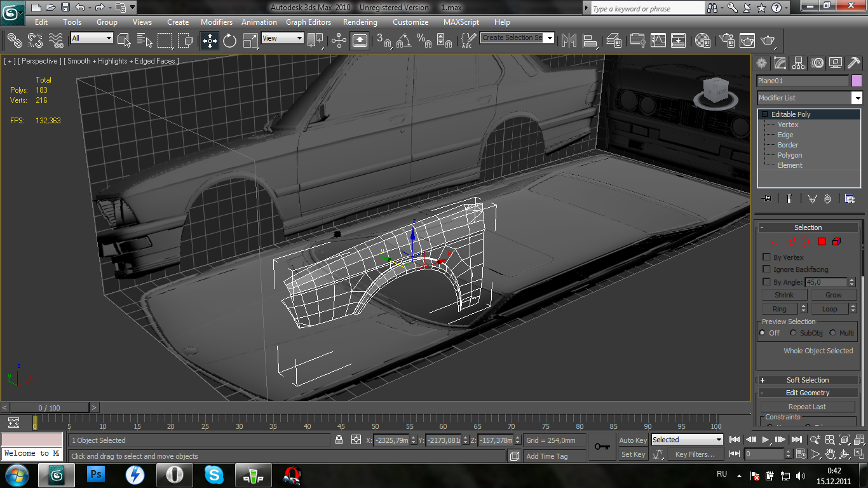868x488 pixels.
Task: Switch to the Hierarchy command panel tab
Action: coord(798,63)
